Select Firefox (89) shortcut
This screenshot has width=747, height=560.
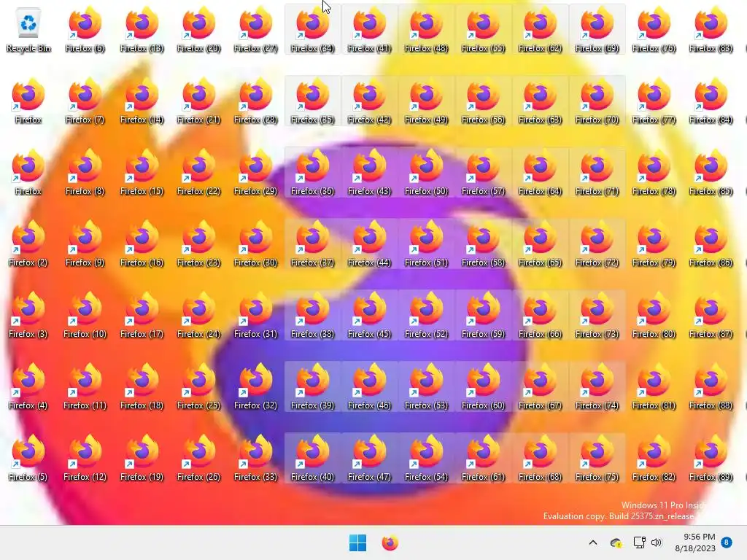[x=711, y=458]
